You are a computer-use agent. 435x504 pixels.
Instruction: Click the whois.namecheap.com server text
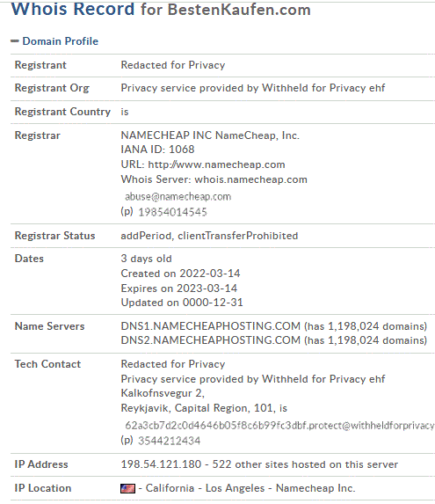click(x=250, y=179)
